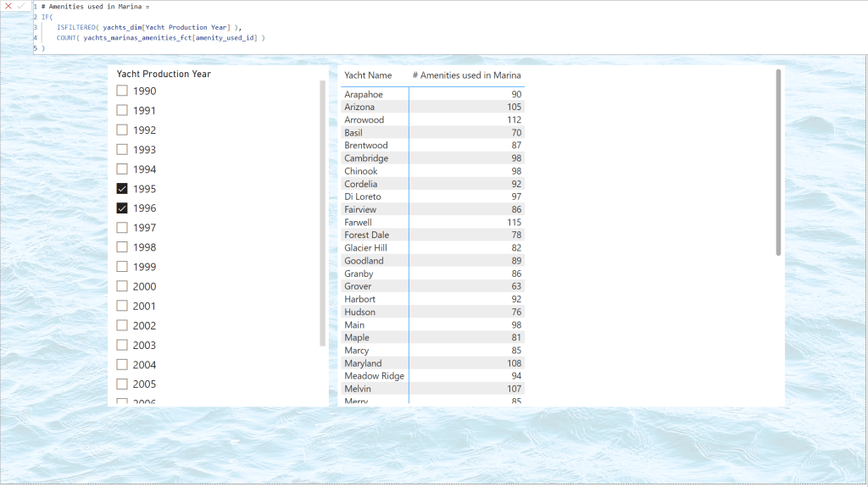Select the Farwell yacht row
Screen dimensions: 868x487
click(358, 222)
